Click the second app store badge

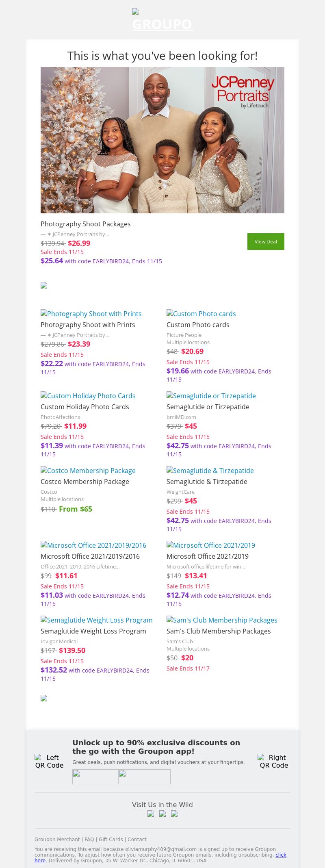[x=144, y=777]
